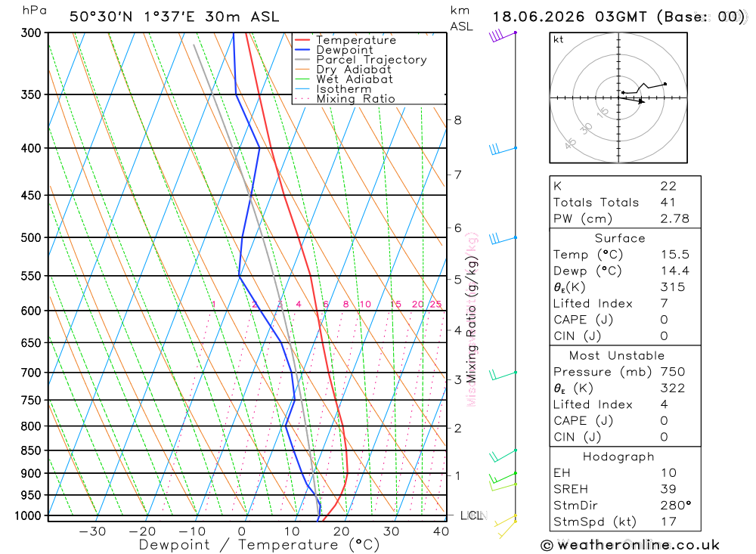Image resolution: width=756 pixels, height=554 pixels.
Task: Click the 1 km altitude label
Action: tap(457, 475)
